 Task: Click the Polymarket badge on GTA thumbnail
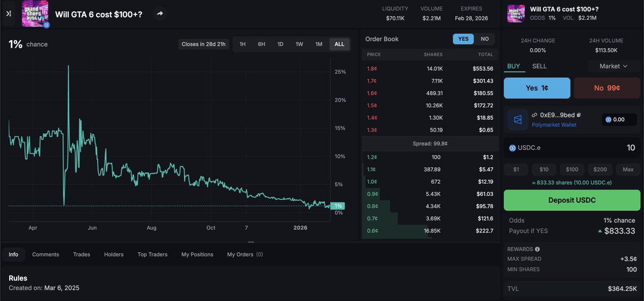click(46, 25)
